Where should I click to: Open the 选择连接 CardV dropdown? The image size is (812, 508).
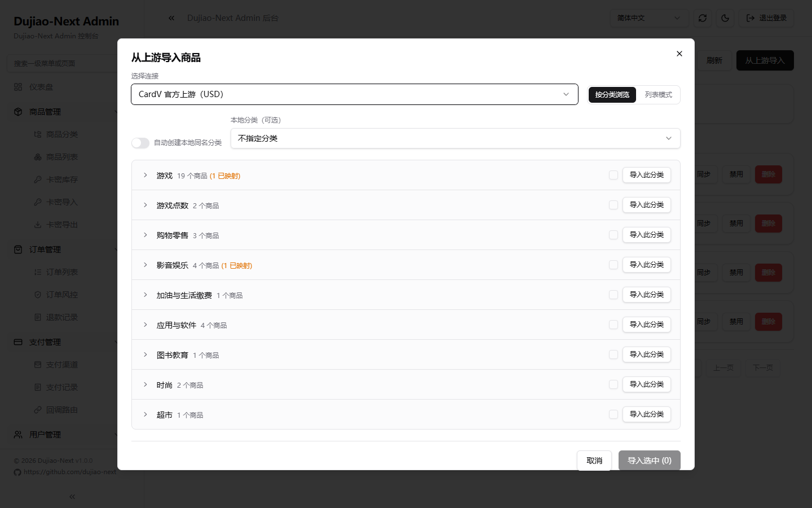(355, 94)
